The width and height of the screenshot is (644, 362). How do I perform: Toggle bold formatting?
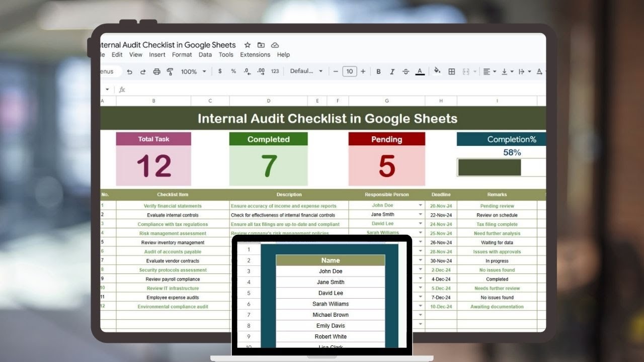pyautogui.click(x=378, y=71)
